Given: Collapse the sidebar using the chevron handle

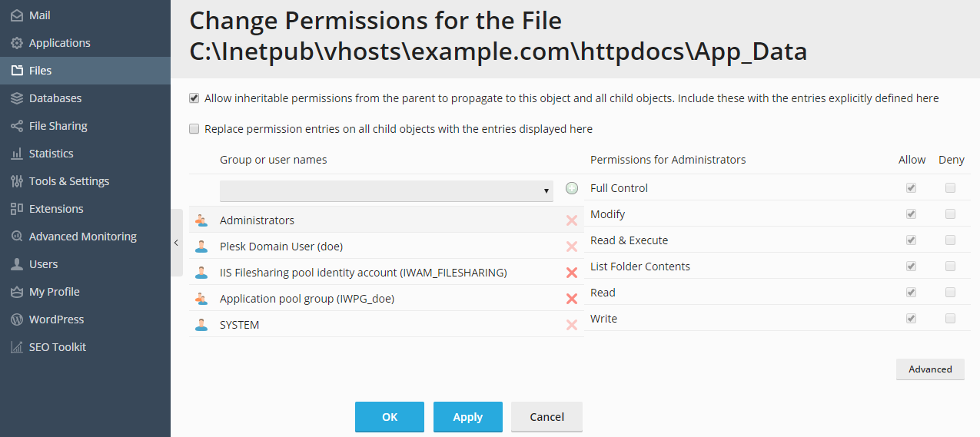Looking at the screenshot, I should coord(176,243).
